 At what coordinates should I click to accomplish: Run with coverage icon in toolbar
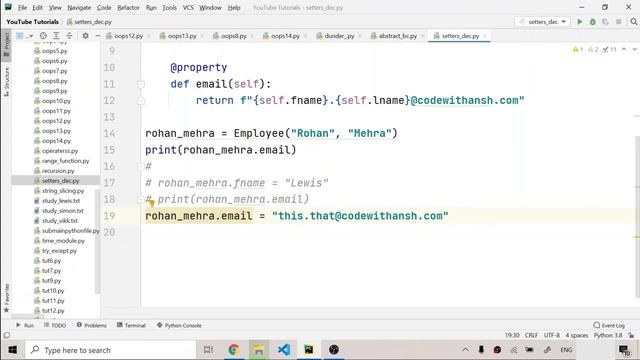coord(605,22)
